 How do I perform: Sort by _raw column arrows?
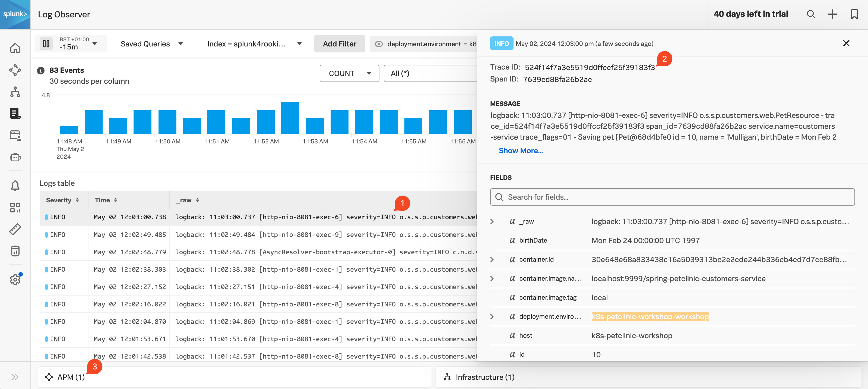coord(197,200)
